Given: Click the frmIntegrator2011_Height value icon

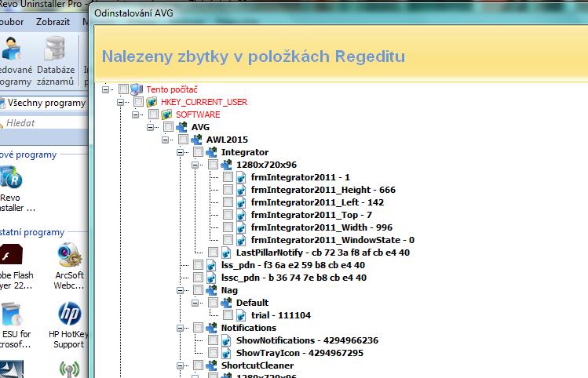Looking at the screenshot, I should (241, 190).
